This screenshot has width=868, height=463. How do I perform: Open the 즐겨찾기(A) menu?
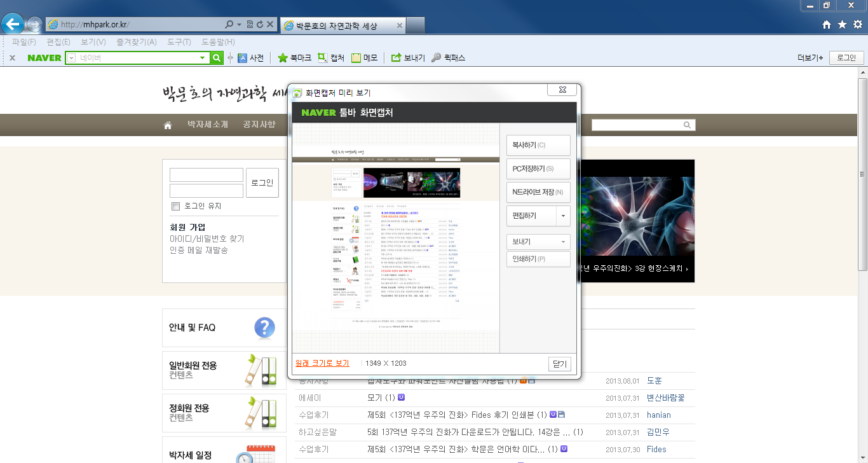click(x=136, y=42)
